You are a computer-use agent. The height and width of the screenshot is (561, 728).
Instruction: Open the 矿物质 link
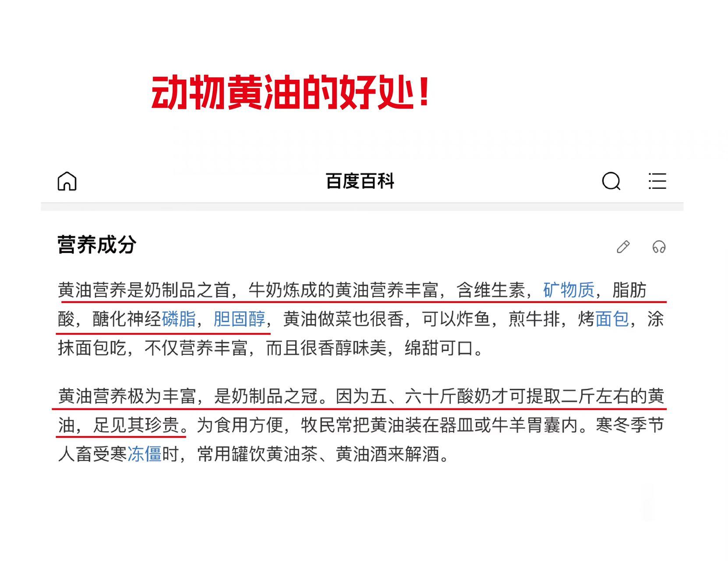[569, 290]
